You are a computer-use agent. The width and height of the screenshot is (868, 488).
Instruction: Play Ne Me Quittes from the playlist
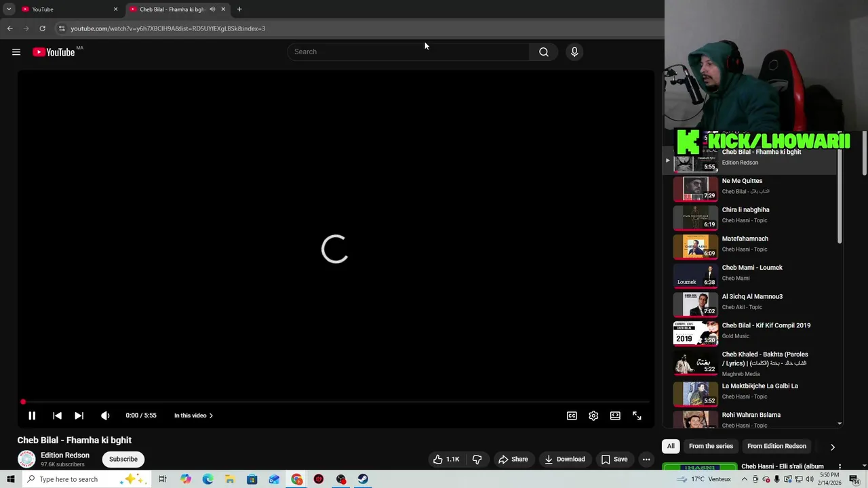coord(751,188)
